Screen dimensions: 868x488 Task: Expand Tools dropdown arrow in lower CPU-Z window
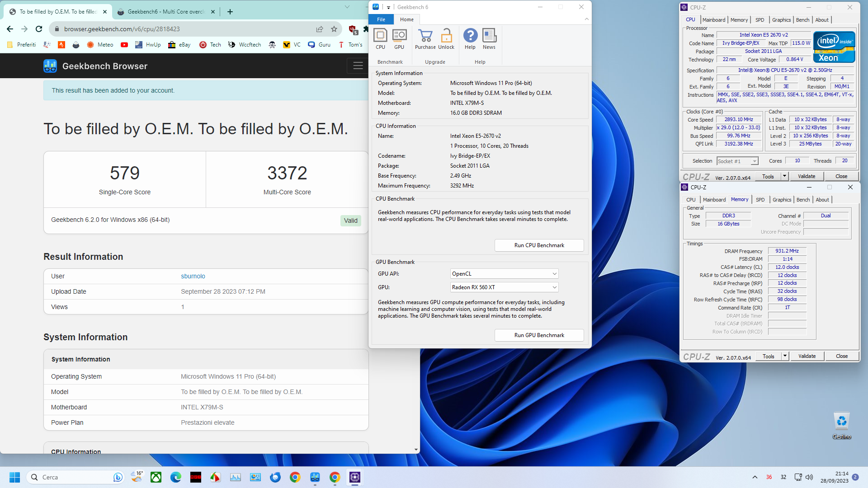[785, 356]
